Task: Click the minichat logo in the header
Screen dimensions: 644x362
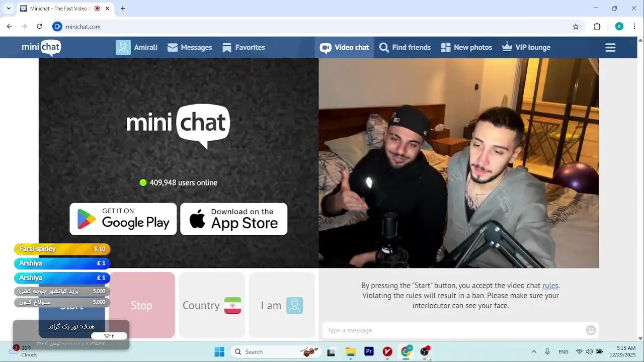Action: [x=41, y=47]
